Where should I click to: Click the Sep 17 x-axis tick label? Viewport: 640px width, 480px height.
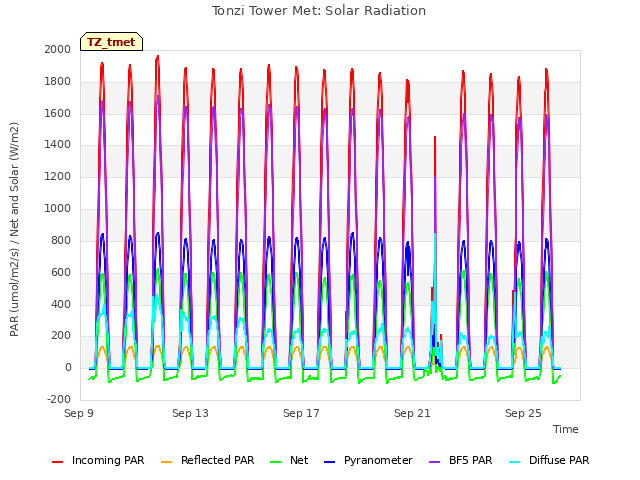point(301,413)
